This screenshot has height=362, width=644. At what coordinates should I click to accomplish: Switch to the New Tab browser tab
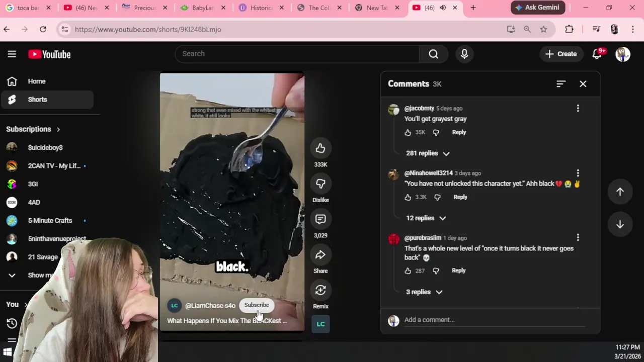click(377, 8)
